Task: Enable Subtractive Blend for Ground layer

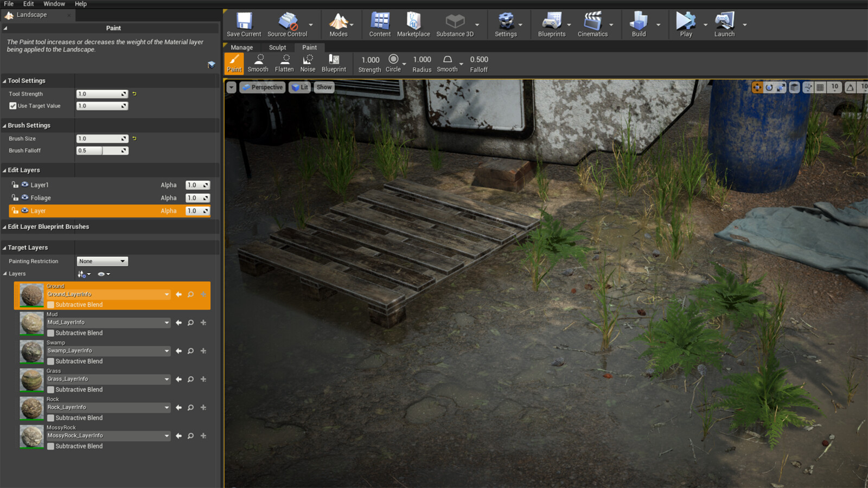Action: pyautogui.click(x=50, y=305)
